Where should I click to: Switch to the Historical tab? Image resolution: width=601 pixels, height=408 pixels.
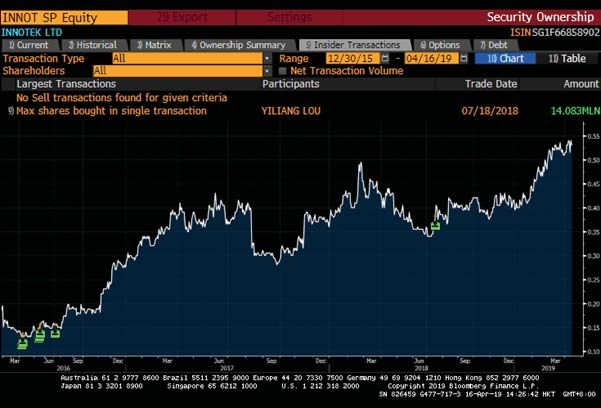click(x=94, y=45)
